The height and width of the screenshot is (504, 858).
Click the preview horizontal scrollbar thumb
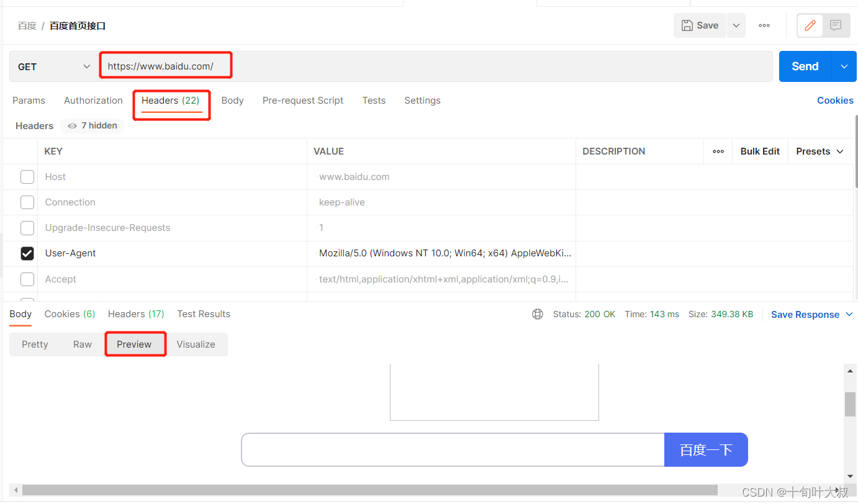369,490
